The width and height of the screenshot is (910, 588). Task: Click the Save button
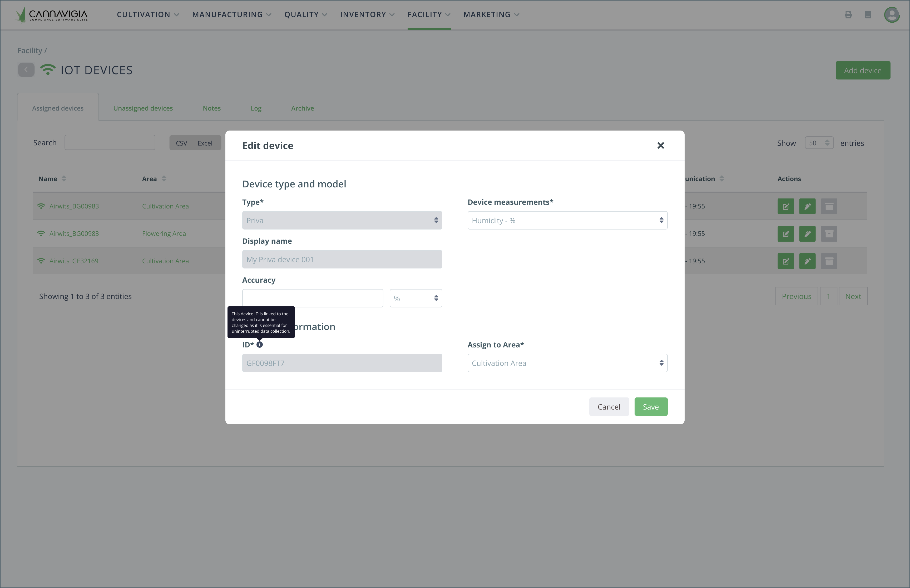coord(650,407)
